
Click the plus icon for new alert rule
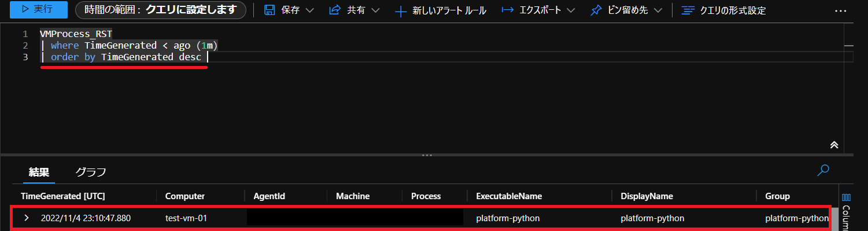pos(401,10)
